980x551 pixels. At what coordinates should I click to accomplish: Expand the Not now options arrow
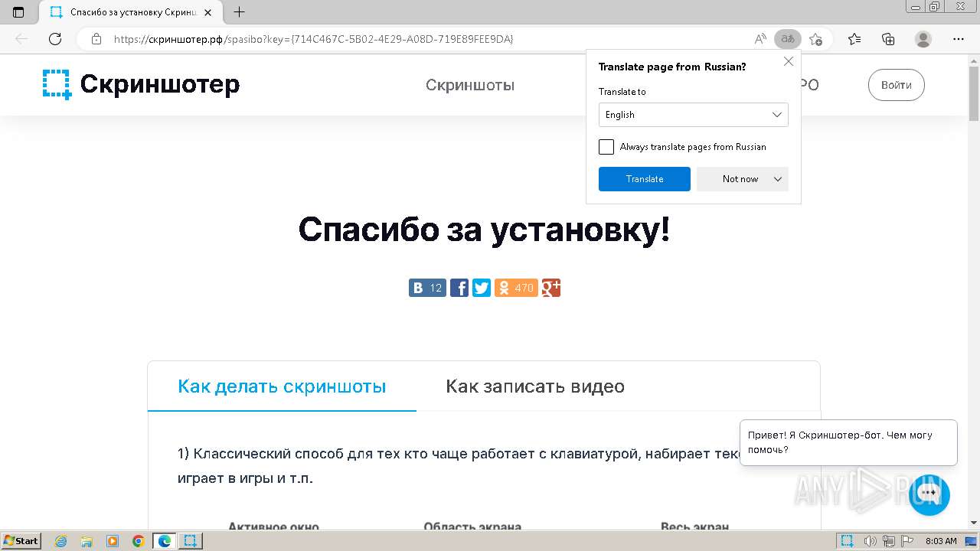click(778, 179)
